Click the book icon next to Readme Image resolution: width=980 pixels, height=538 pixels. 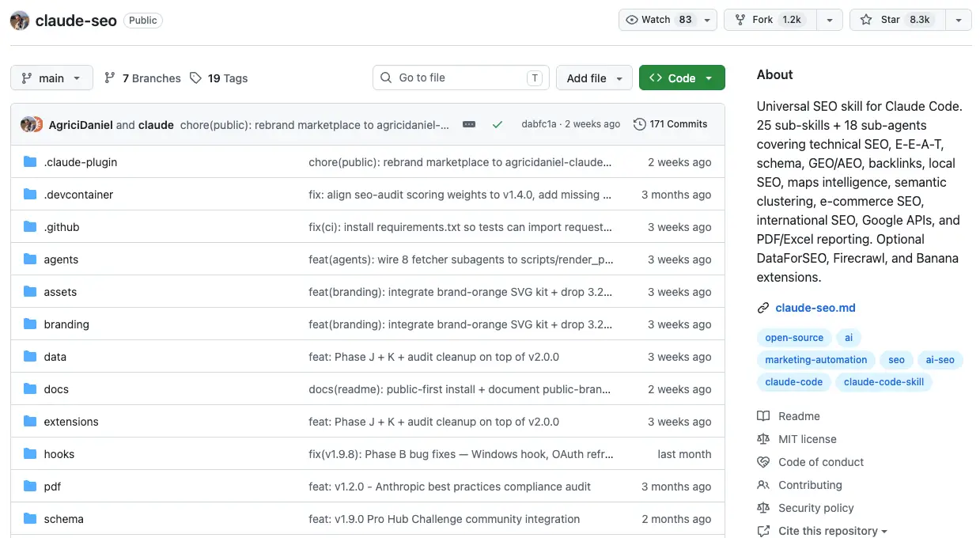coord(762,416)
